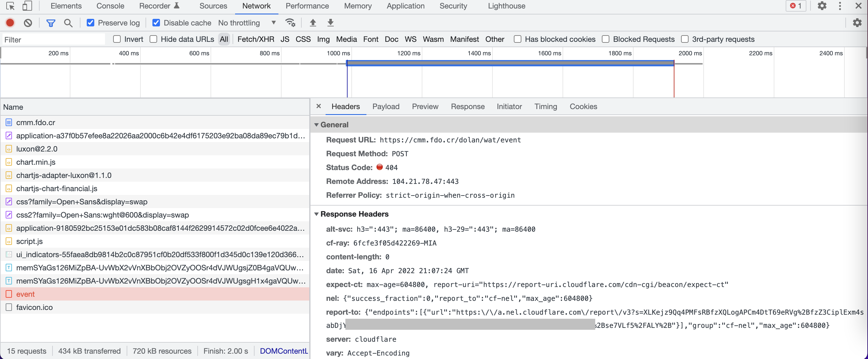This screenshot has height=359, width=868.
Task: Open network conditions wifi icon
Action: click(x=290, y=23)
